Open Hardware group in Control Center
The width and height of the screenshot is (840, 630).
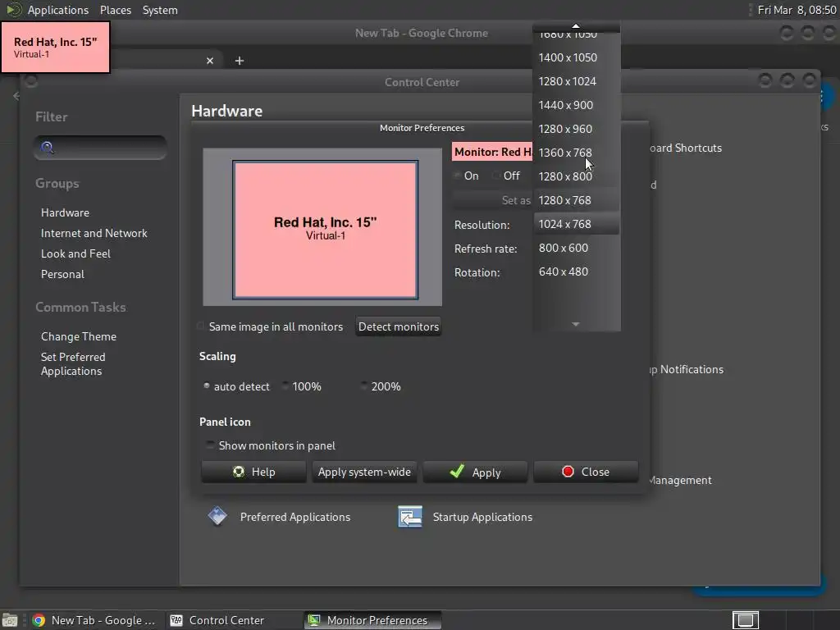pyautogui.click(x=66, y=212)
